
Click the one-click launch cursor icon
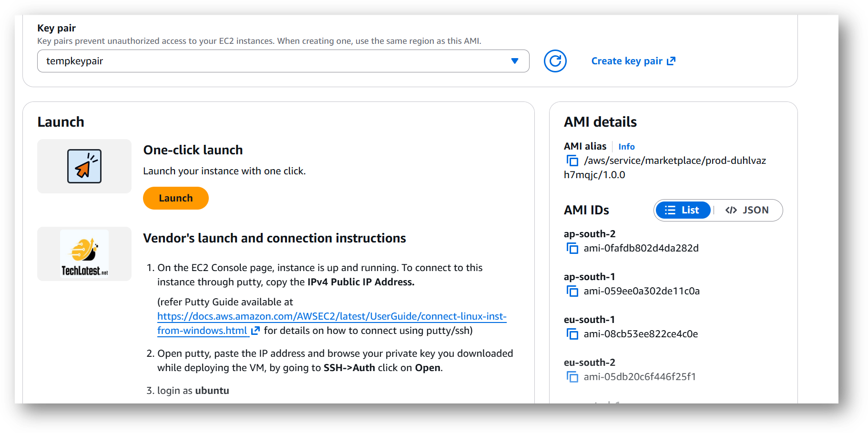pos(84,166)
